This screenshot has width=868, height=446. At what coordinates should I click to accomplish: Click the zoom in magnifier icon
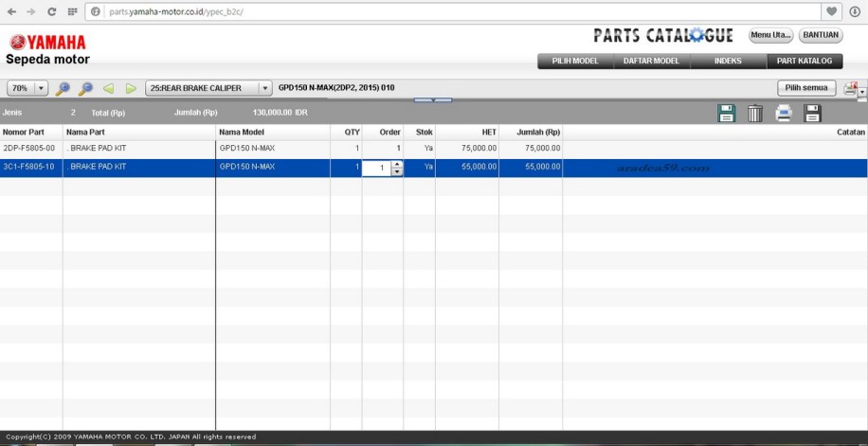pos(63,88)
